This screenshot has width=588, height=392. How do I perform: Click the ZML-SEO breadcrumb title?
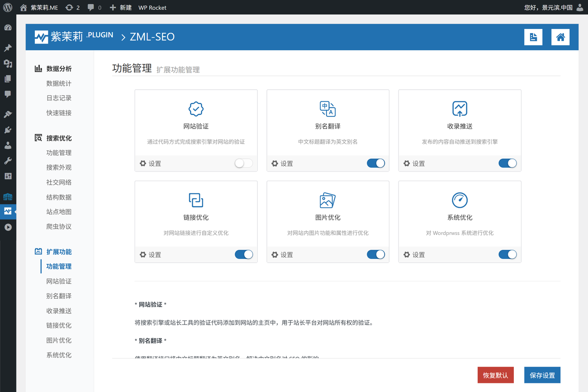152,37
